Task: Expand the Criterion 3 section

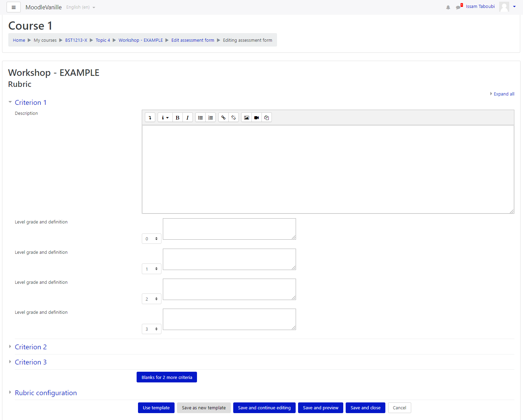Action: pyautogui.click(x=30, y=362)
